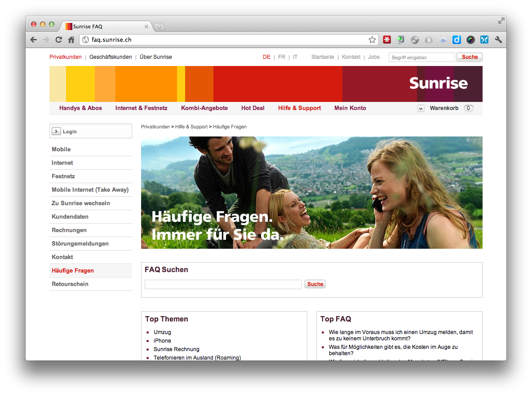The image size is (532, 396).
Task: Open Internet in the left sidebar
Action: click(x=91, y=163)
